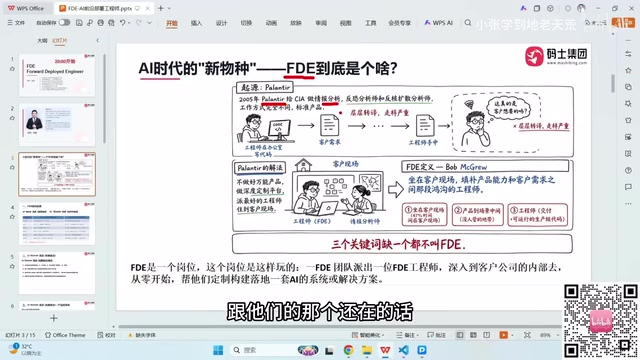
Task: Open the new tab dropdown chevron
Action: point(169,8)
